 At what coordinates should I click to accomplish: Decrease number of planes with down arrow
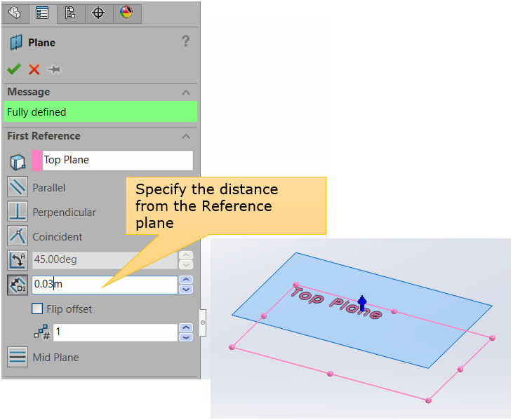click(x=186, y=337)
